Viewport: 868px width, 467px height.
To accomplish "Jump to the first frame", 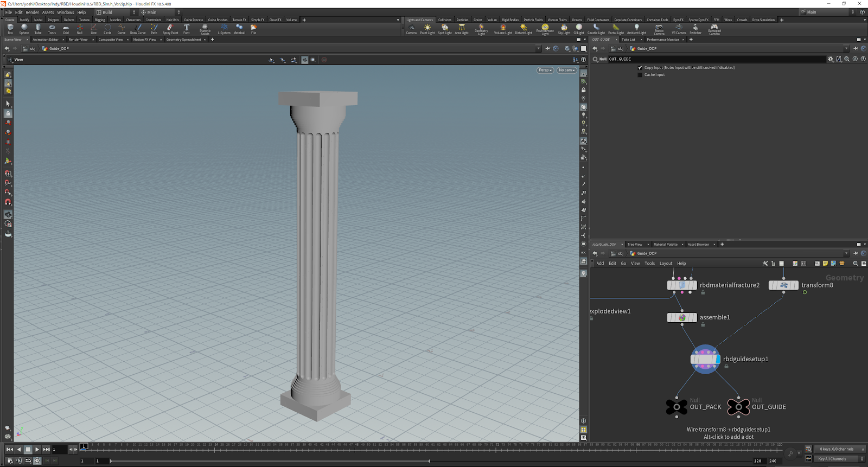I will [9, 449].
